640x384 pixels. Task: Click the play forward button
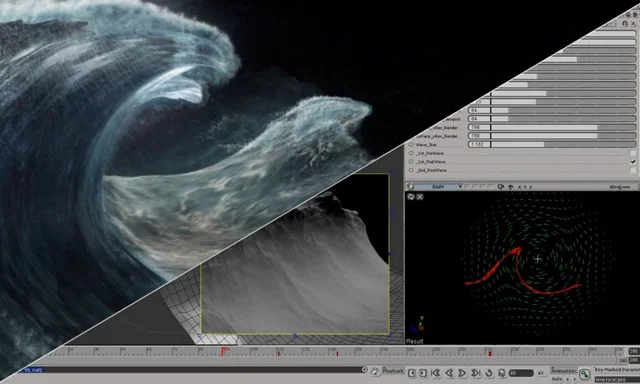click(462, 373)
